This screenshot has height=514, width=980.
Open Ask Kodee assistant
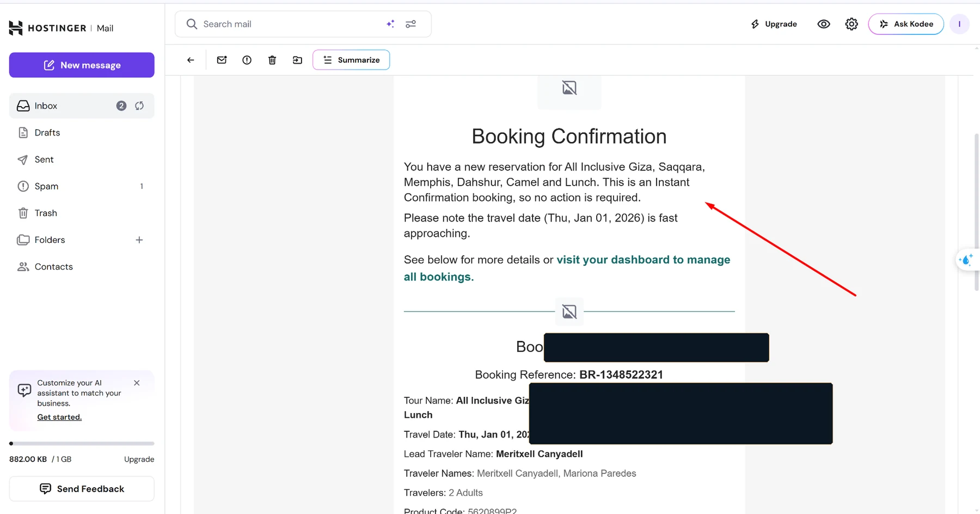[906, 24]
